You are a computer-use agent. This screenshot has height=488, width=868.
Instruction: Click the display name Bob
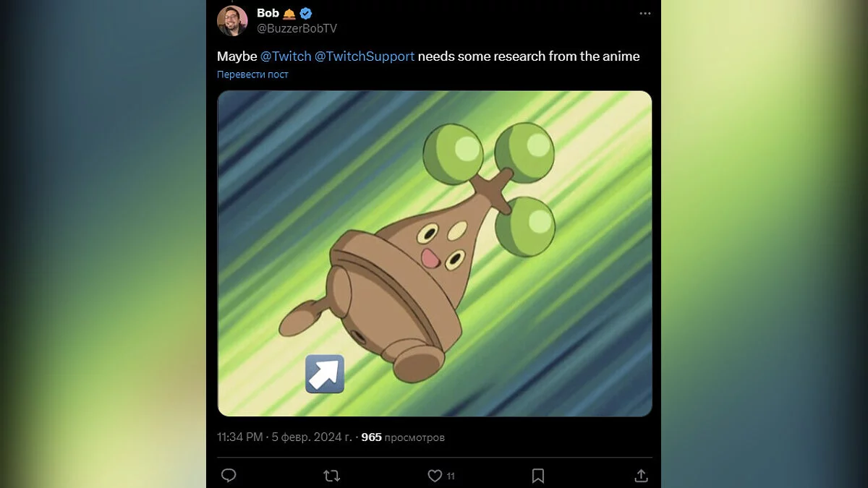point(268,13)
